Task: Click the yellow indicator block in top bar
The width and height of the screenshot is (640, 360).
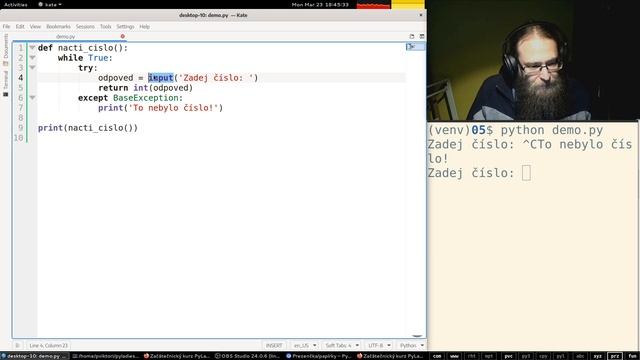Action: [x=408, y=4]
